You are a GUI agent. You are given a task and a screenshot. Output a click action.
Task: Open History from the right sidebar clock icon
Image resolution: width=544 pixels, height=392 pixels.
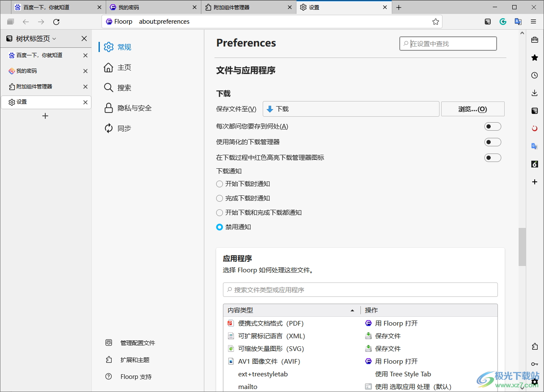(x=535, y=75)
